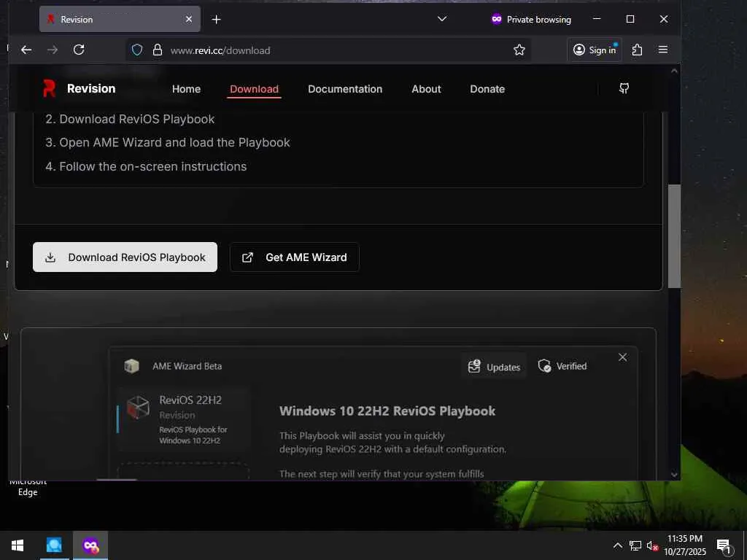Click the page vertical scrollbar thumb
Viewport: 747px width, 560px height.
click(x=674, y=236)
